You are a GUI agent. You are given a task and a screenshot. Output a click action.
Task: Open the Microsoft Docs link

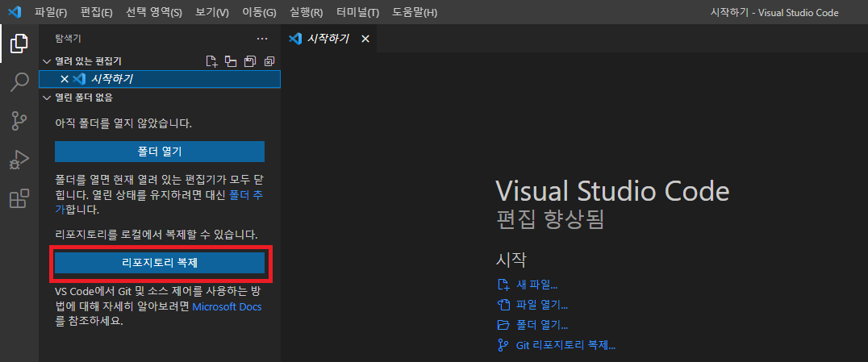[x=227, y=306]
